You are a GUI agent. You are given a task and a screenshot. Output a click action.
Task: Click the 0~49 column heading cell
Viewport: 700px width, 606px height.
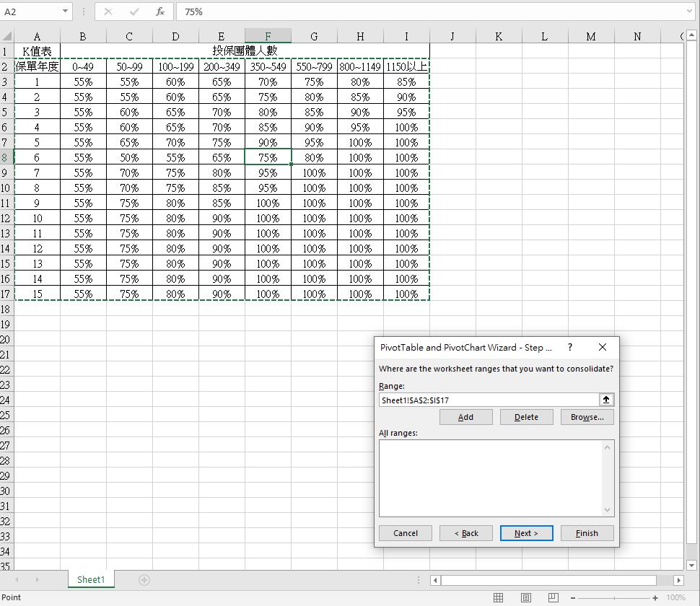[x=83, y=66]
